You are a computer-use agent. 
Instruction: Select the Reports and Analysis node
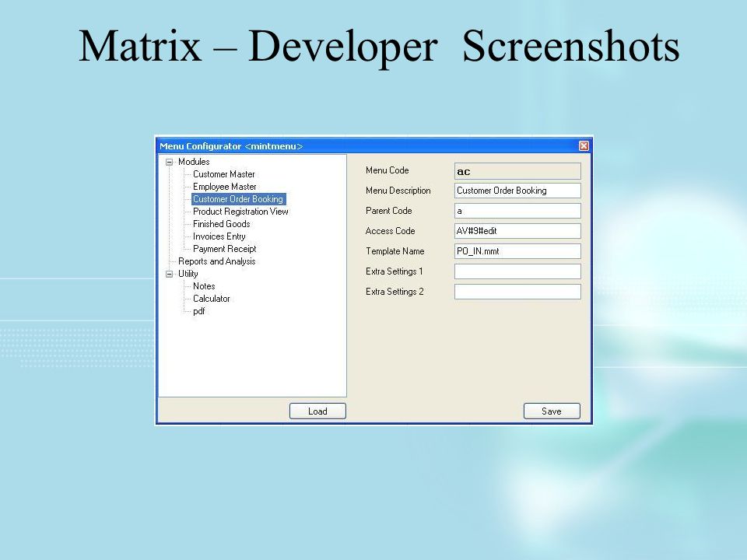(216, 261)
